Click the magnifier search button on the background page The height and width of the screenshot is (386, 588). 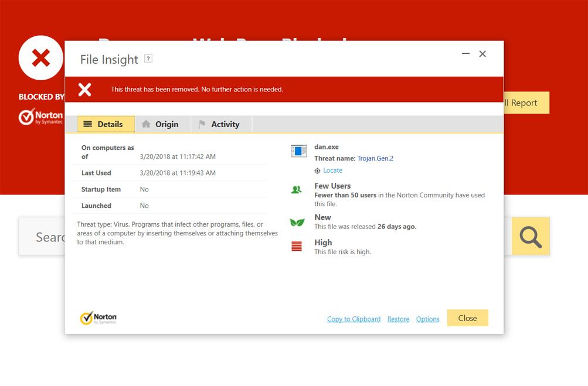pos(531,237)
